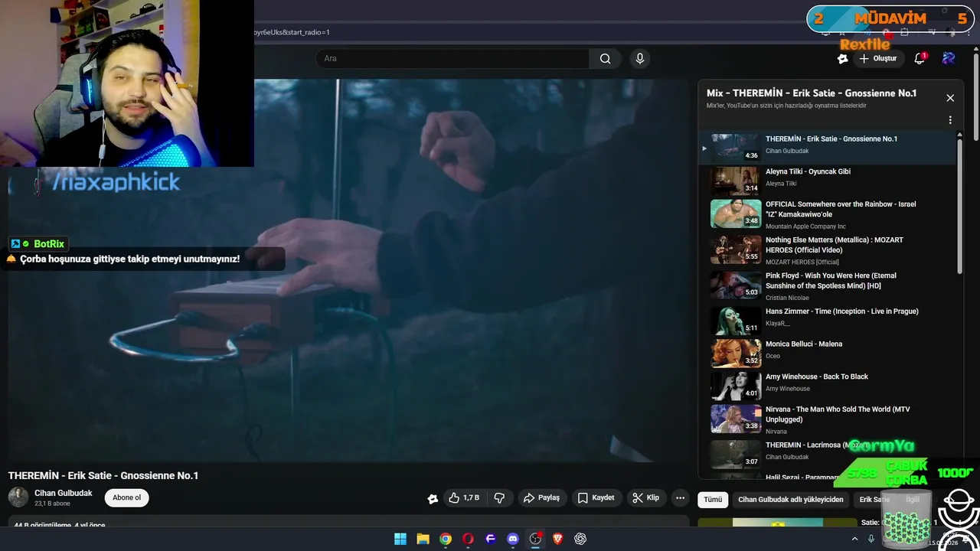Close the Mix playlist panel
This screenshot has height=551, width=980.
(950, 98)
